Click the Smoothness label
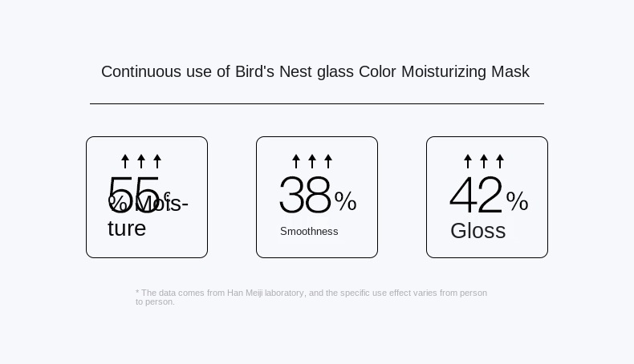This screenshot has height=364, width=634. point(309,232)
